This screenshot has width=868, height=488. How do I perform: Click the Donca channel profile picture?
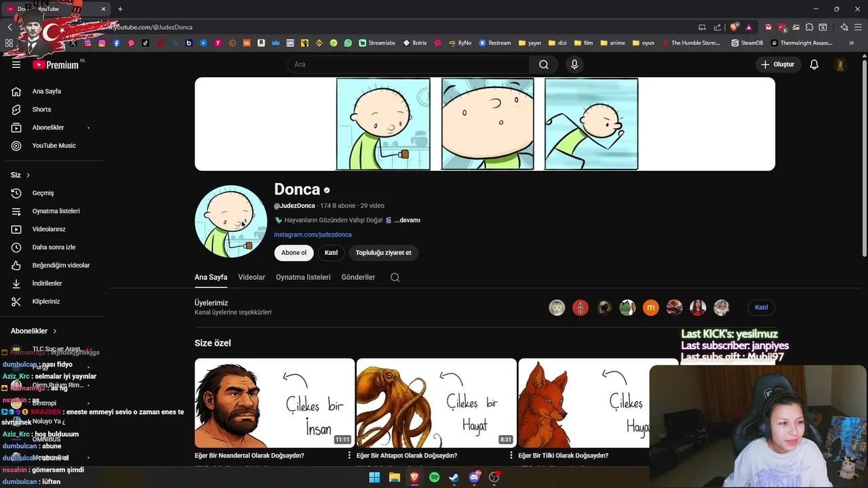[231, 222]
